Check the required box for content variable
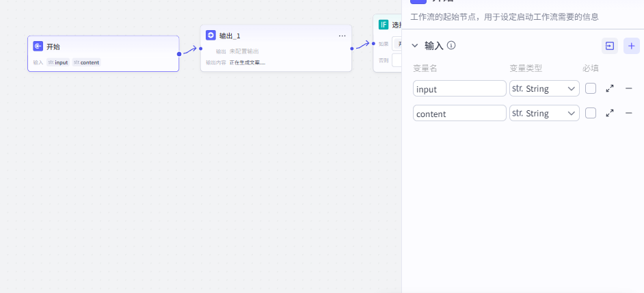644x293 pixels. tap(591, 113)
